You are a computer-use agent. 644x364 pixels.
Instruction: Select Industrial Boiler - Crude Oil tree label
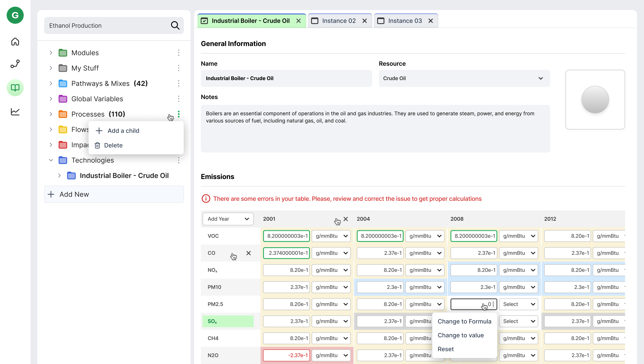[124, 176]
